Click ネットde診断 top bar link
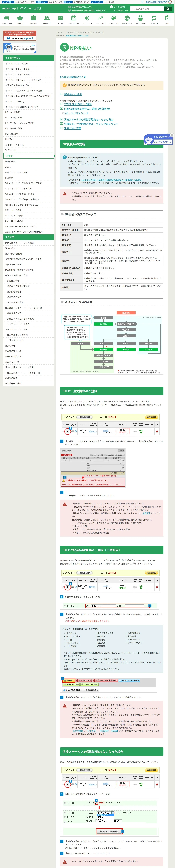 [109, 2]
